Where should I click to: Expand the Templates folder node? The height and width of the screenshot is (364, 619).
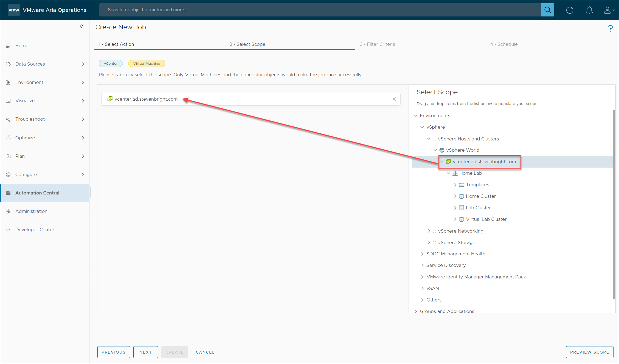pyautogui.click(x=455, y=185)
